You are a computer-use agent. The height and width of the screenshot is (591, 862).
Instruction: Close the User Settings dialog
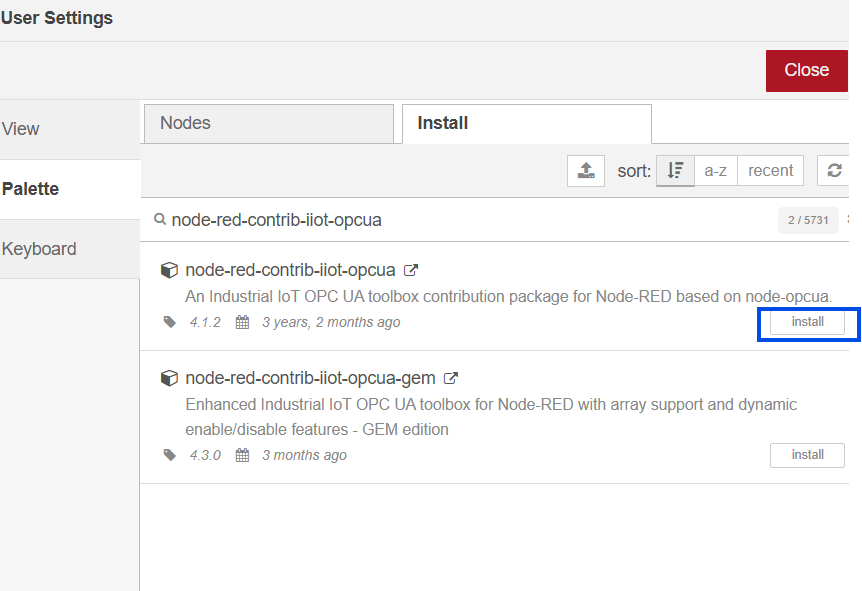tap(806, 70)
